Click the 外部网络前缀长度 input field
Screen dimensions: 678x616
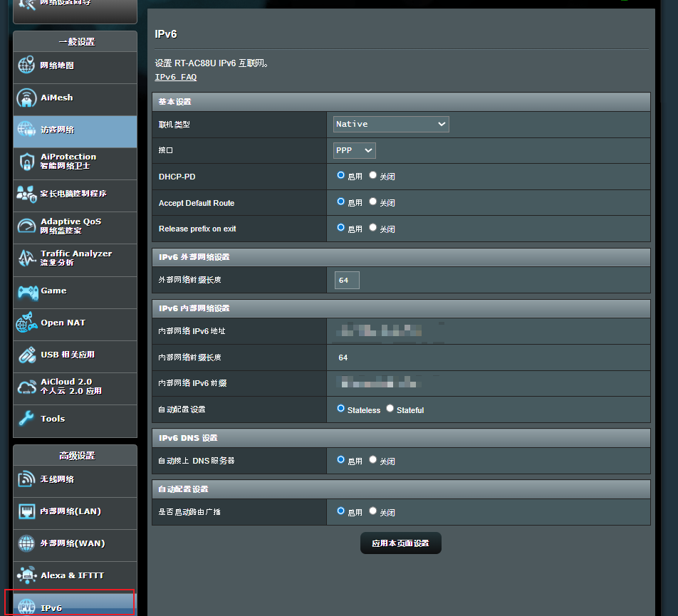pyautogui.click(x=346, y=280)
